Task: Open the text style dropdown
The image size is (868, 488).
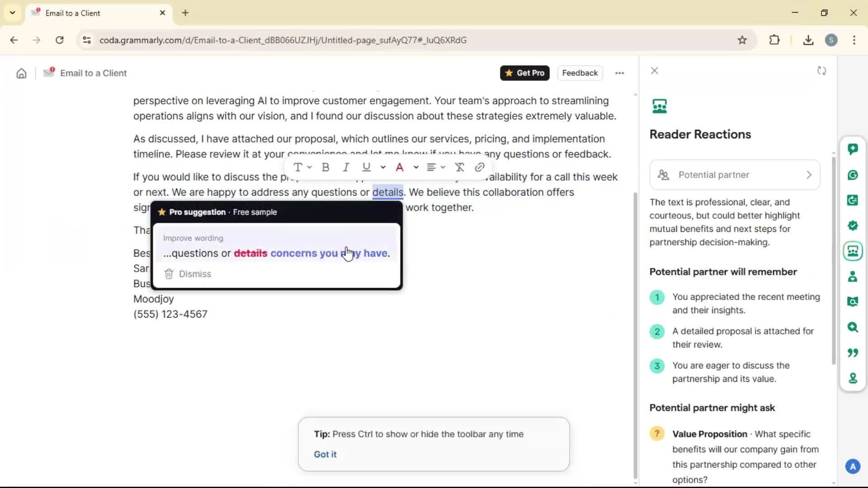Action: coord(302,168)
